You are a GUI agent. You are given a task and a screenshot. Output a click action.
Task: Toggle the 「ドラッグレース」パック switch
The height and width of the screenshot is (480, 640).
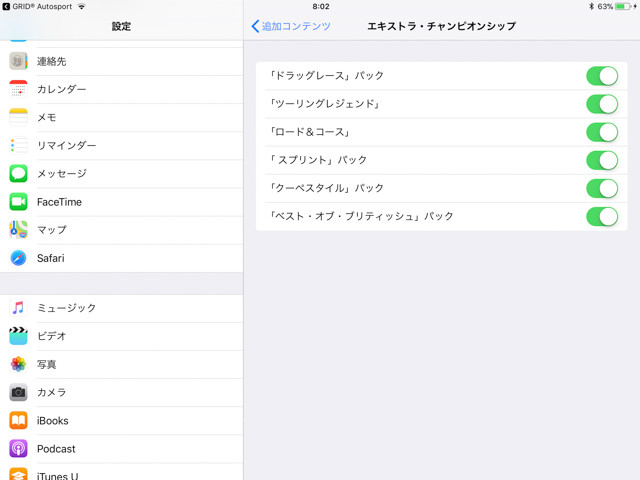click(602, 76)
